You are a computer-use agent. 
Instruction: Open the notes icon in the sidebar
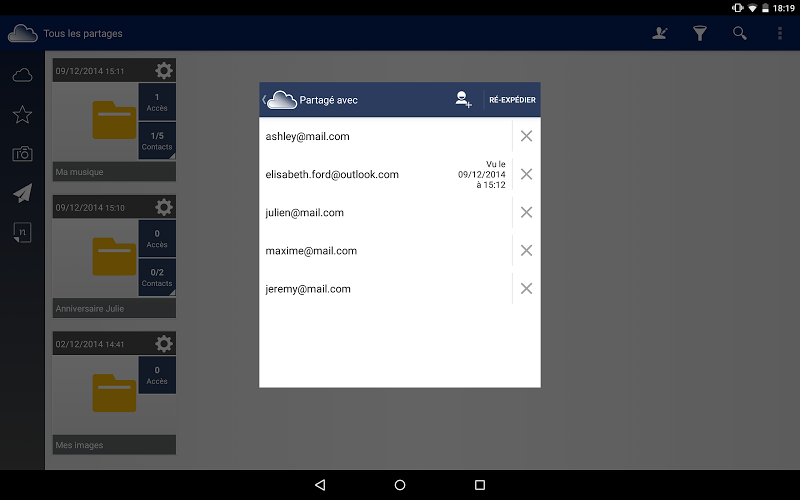tap(22, 232)
